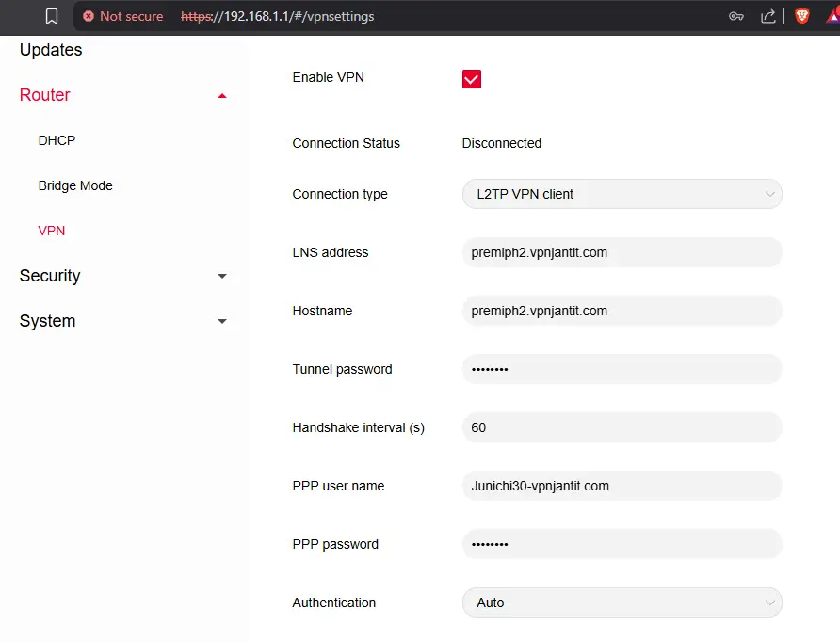Click the Handshake interval field
The height and width of the screenshot is (643, 840).
pos(622,427)
